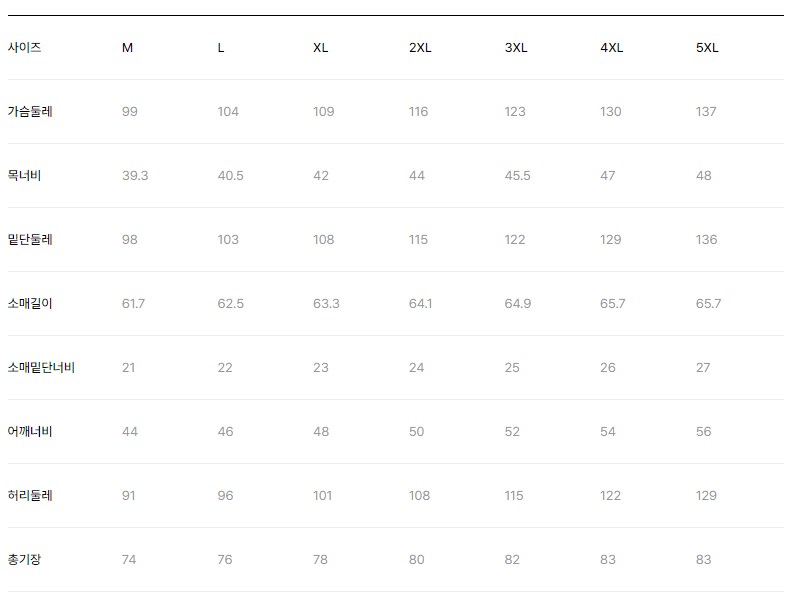
Task: Select the 137 chest value for 5XL
Action: pyautogui.click(x=706, y=112)
